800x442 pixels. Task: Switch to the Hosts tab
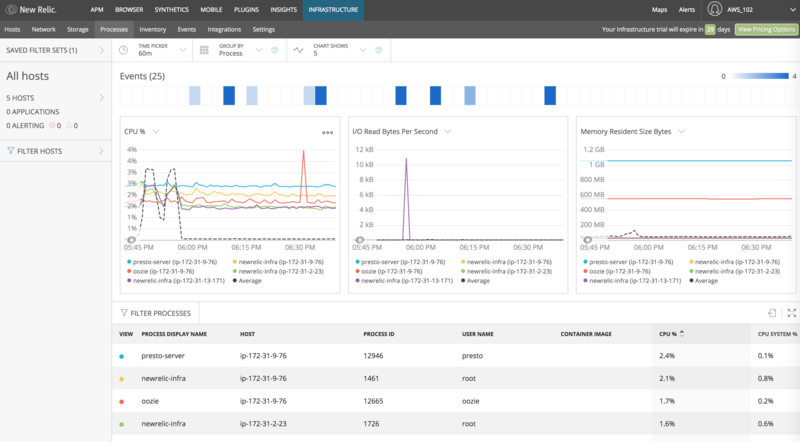point(12,30)
